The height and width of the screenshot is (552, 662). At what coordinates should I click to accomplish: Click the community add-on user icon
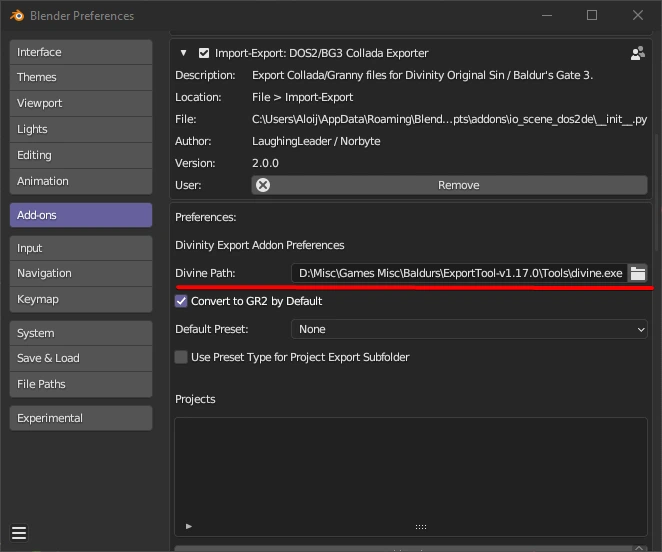point(637,53)
